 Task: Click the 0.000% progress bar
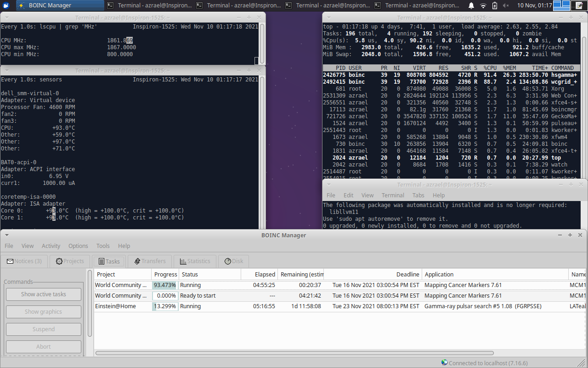tap(165, 296)
